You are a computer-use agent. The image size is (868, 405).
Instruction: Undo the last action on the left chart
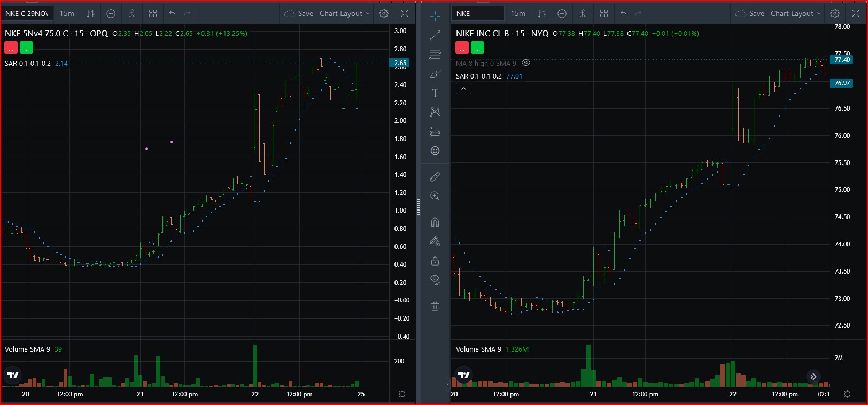(172, 13)
